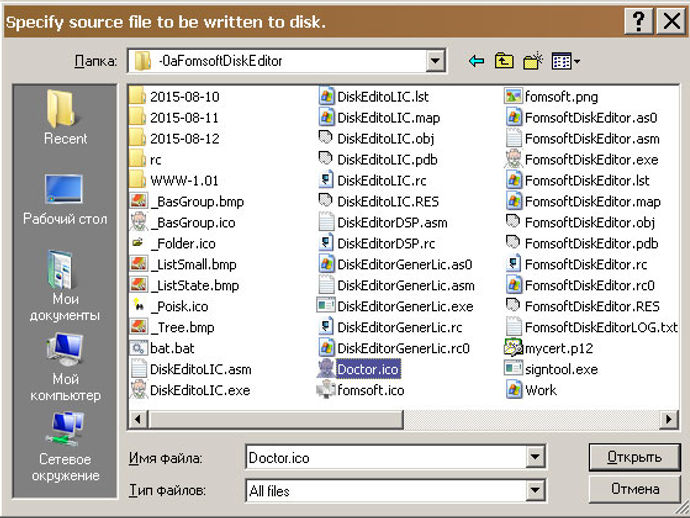Image resolution: width=690 pixels, height=518 pixels.
Task: Click the horizontal scrollbar right arrow
Action: [x=669, y=419]
